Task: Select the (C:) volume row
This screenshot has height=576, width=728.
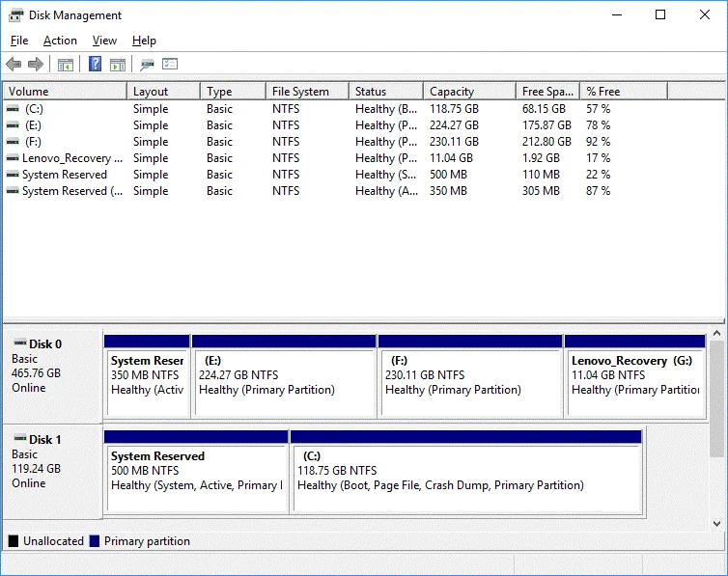Action: [336, 109]
